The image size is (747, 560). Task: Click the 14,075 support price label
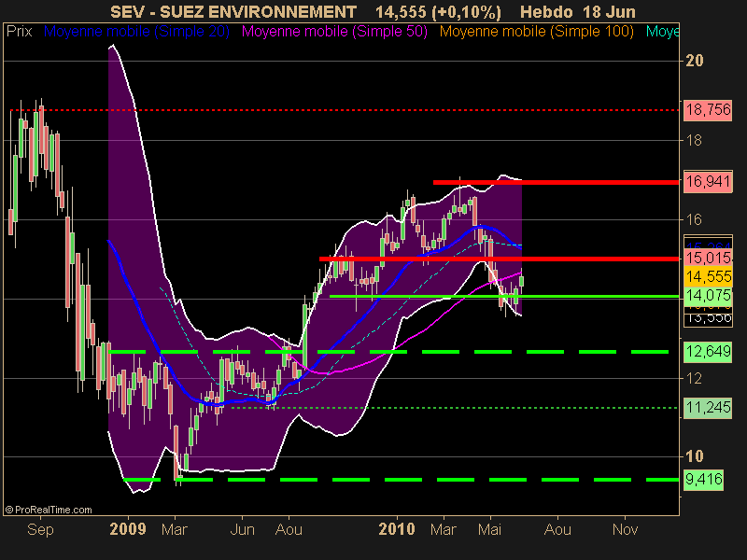pyautogui.click(x=708, y=296)
